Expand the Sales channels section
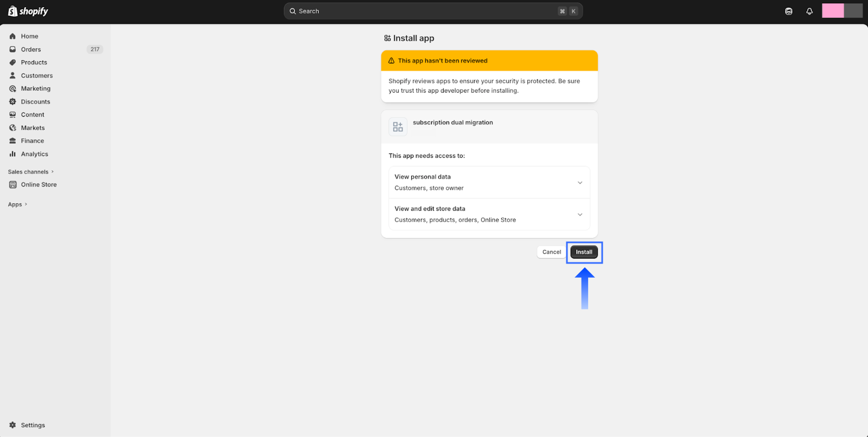This screenshot has height=437, width=868. (31, 172)
